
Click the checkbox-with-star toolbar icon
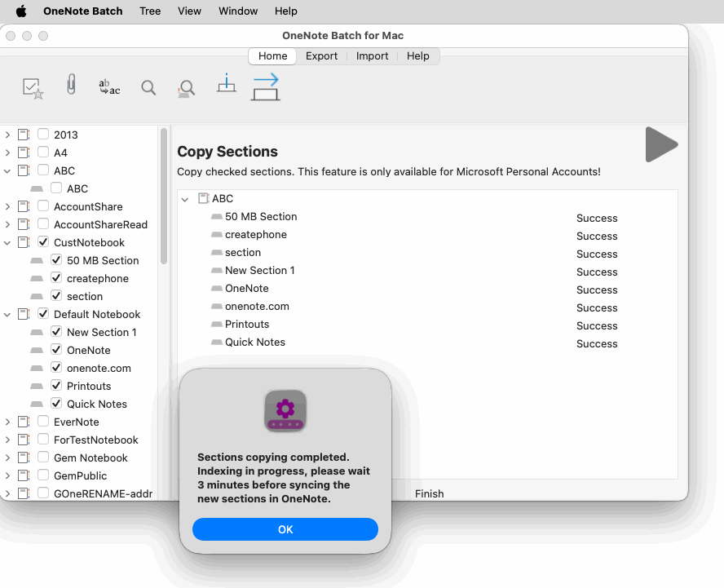[x=33, y=87]
